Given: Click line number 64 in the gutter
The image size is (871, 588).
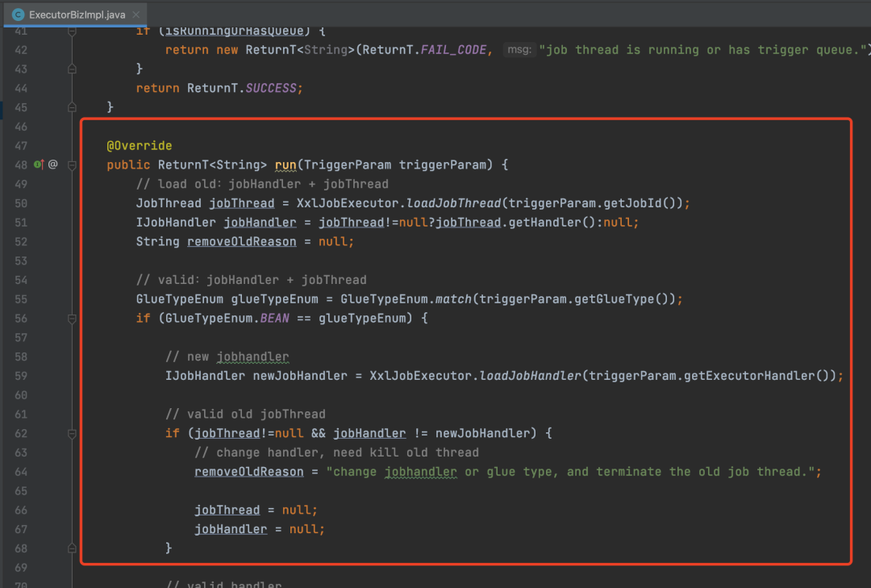Looking at the screenshot, I should 21,472.
